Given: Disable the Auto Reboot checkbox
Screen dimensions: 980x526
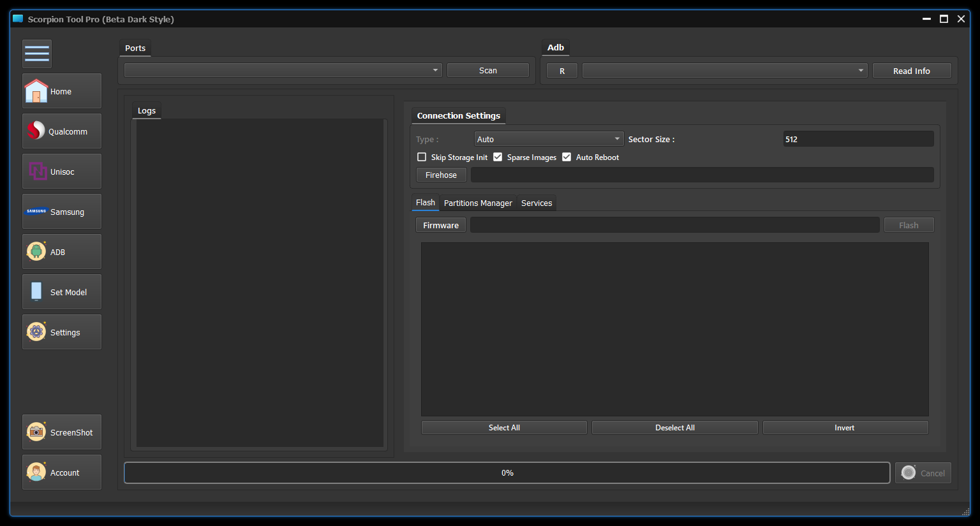Looking at the screenshot, I should 567,157.
